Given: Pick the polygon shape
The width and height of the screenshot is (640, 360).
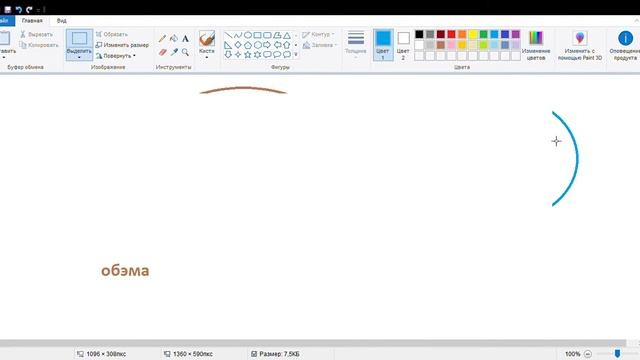Looking at the screenshot, I should coord(277,35).
